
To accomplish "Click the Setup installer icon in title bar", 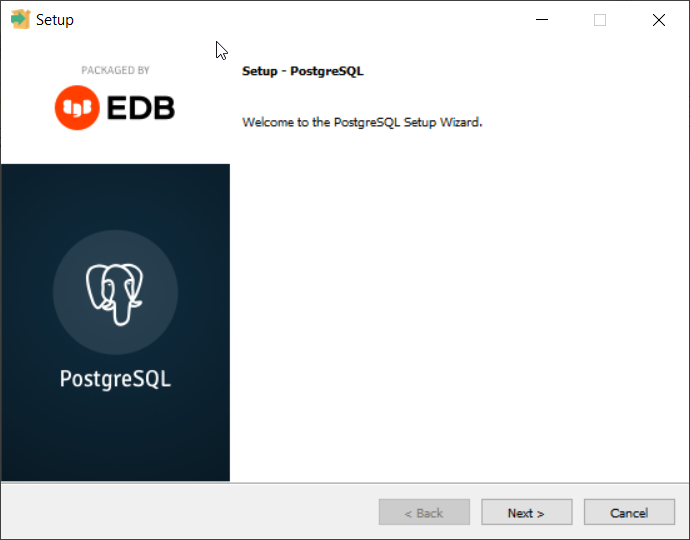I will pos(20,20).
